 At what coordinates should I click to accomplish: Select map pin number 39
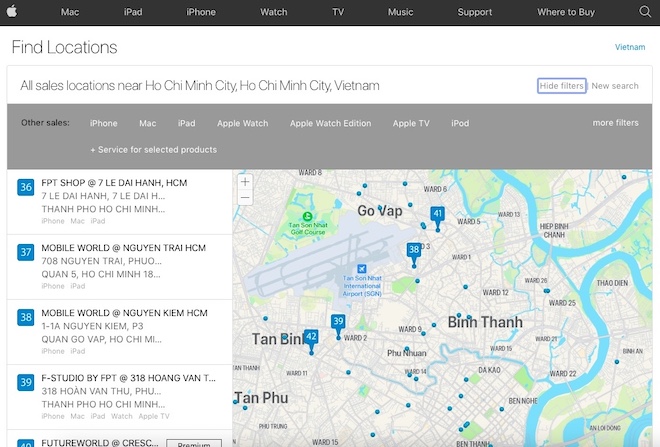tap(338, 322)
